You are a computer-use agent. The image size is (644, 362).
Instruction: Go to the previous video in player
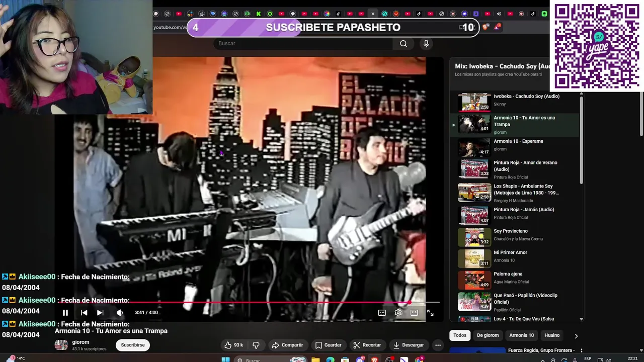pos(84,313)
